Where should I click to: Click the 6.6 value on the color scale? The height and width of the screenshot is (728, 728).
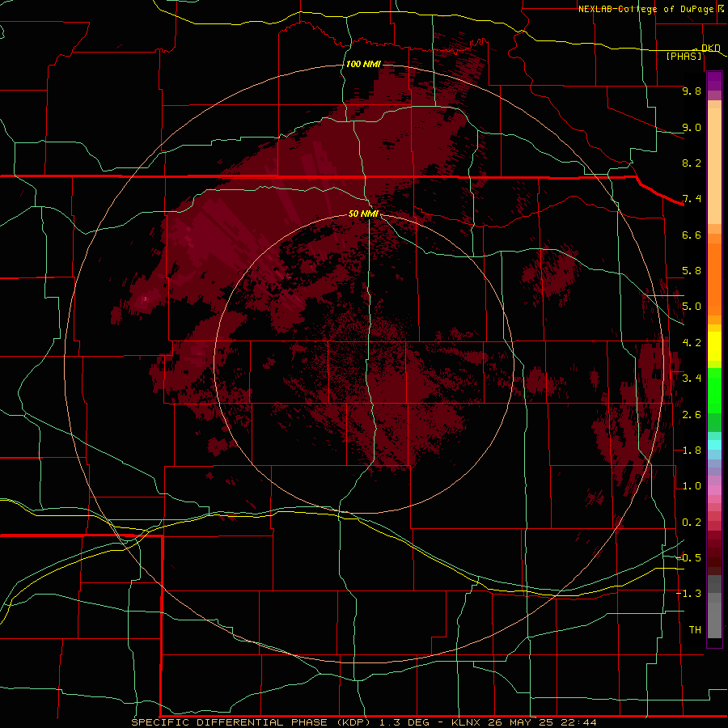[x=692, y=235]
